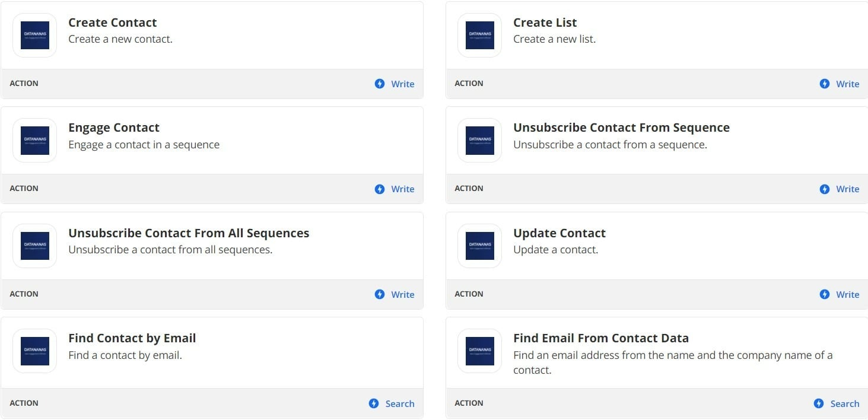Click the logo on Find Contact by Email card
Image resolution: width=868 pixels, height=420 pixels.
click(34, 351)
